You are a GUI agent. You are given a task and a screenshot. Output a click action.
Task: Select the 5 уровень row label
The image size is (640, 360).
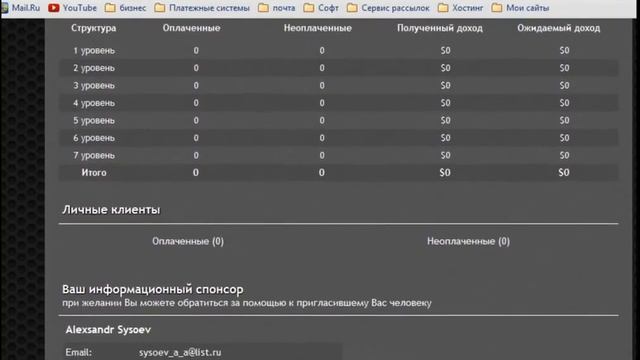(94, 121)
